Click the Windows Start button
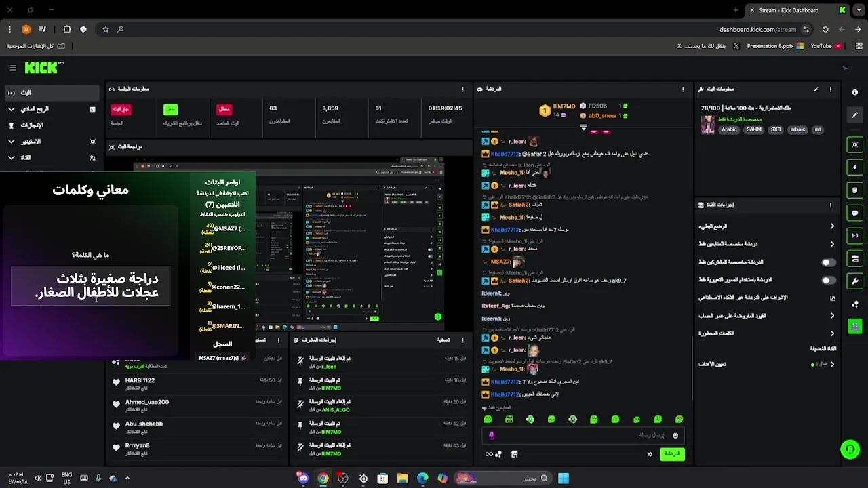 tap(564, 479)
